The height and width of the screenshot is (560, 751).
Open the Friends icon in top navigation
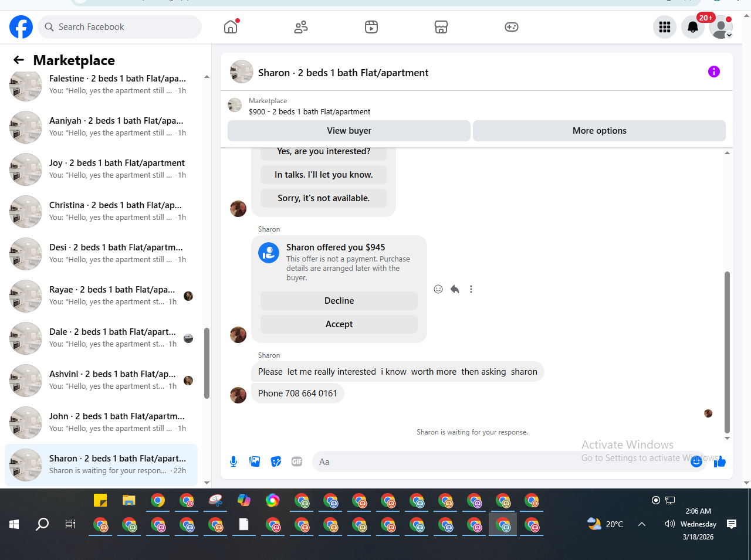pyautogui.click(x=301, y=27)
